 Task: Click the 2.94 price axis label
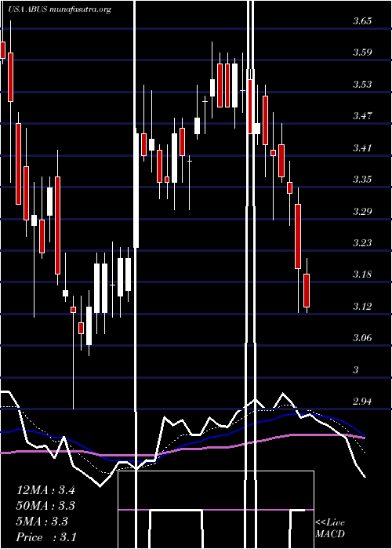tap(362, 402)
